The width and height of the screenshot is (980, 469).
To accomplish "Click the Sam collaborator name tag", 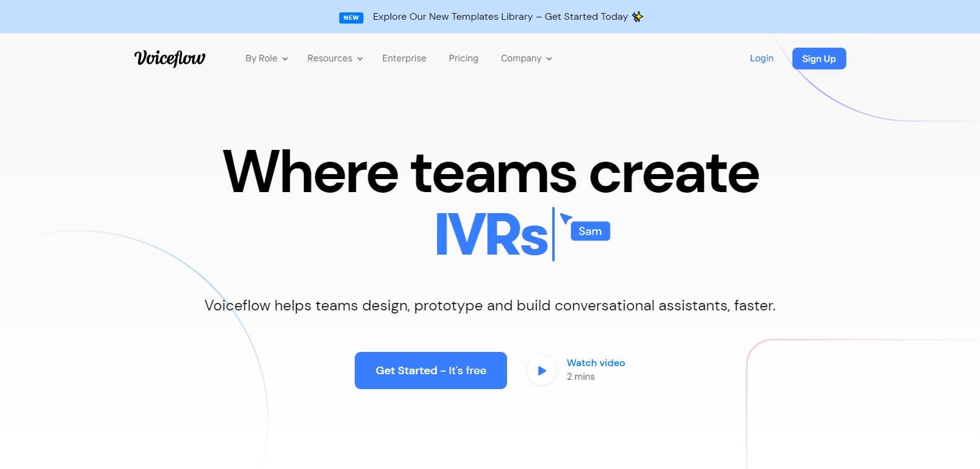I will pos(590,231).
